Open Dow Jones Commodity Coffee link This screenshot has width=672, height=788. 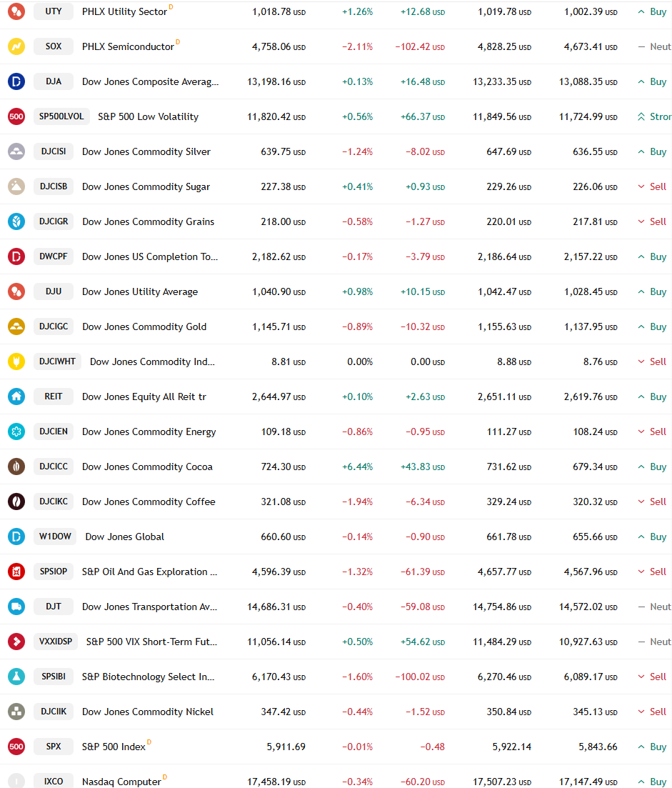tap(149, 502)
